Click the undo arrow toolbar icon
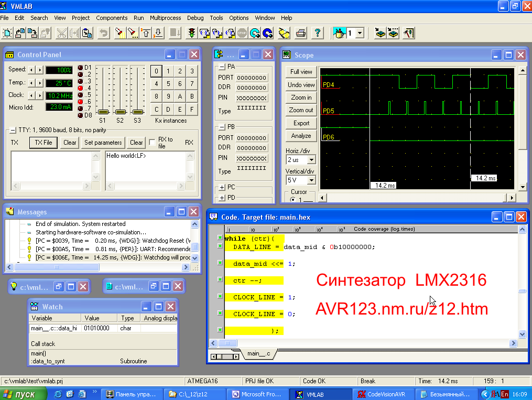This screenshot has height=400, width=532. point(103,33)
